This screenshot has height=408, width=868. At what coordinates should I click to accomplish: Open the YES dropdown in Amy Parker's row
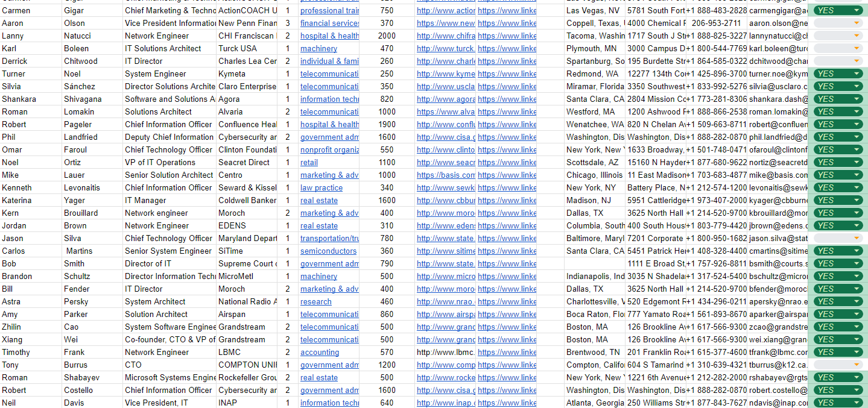pyautogui.click(x=838, y=314)
